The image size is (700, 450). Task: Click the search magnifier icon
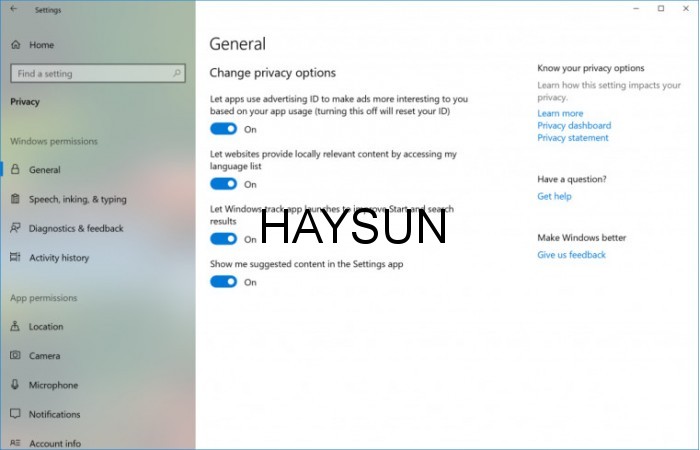pyautogui.click(x=177, y=73)
